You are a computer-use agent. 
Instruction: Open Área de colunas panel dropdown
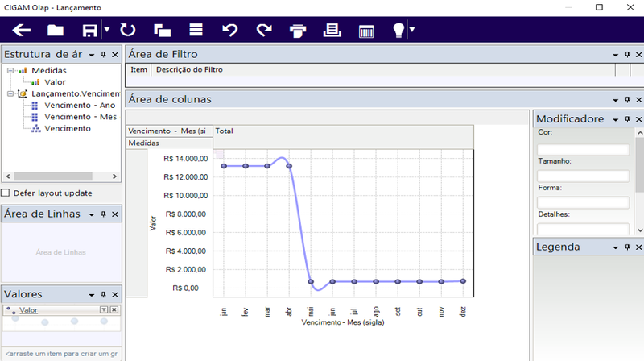point(615,100)
